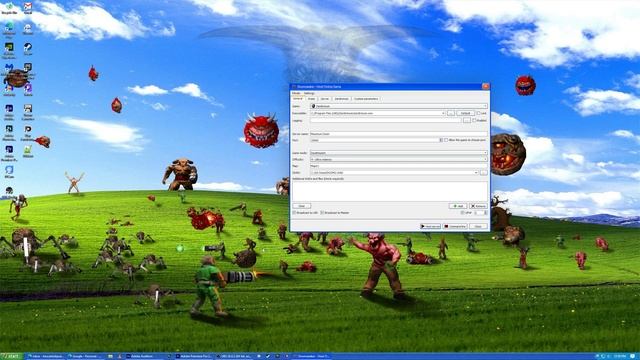This screenshot has width=640, height=360.
Task: Click inside the Logging path field
Action: (x=386, y=120)
